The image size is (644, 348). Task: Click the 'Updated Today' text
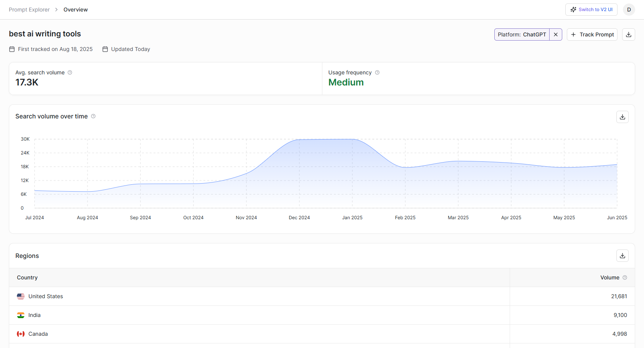point(130,49)
